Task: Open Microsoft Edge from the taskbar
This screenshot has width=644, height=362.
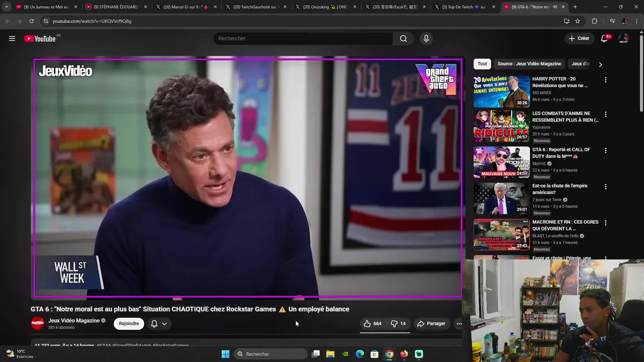Action: pyautogui.click(x=360, y=354)
